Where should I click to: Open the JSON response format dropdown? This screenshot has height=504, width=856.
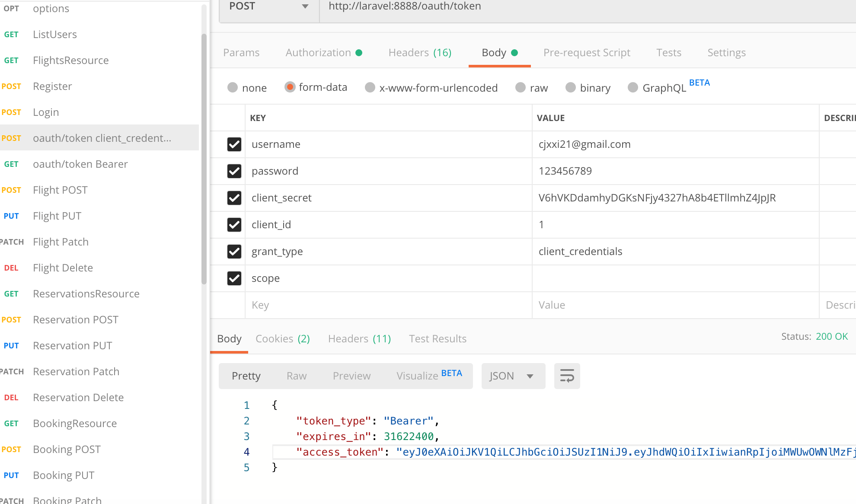pos(513,376)
